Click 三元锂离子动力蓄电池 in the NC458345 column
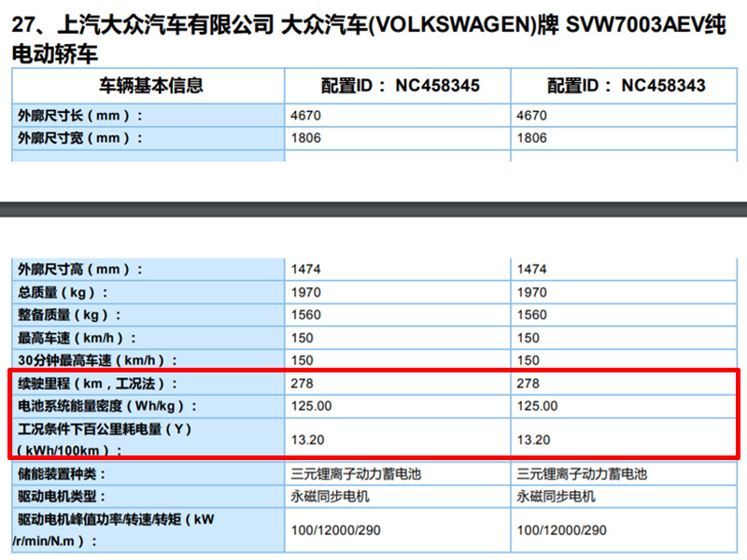The width and height of the screenshot is (747, 560). (x=357, y=474)
